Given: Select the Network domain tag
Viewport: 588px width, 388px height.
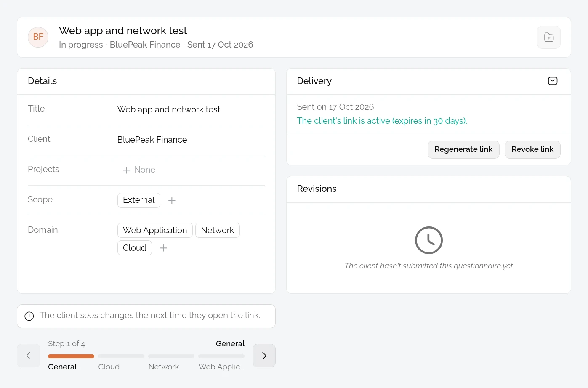Looking at the screenshot, I should pyautogui.click(x=218, y=230).
